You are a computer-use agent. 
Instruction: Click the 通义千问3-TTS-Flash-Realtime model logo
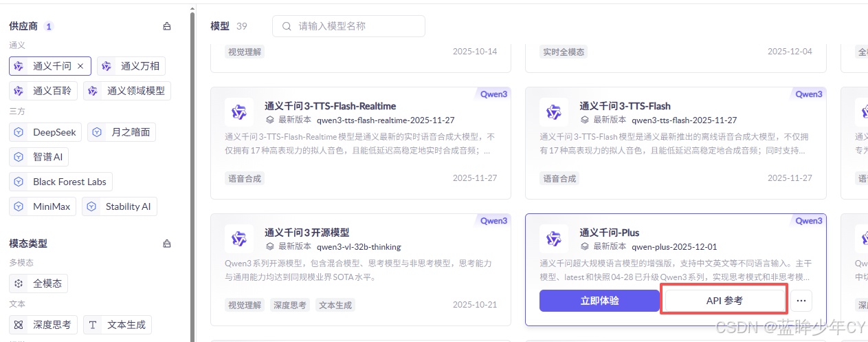[x=238, y=112]
